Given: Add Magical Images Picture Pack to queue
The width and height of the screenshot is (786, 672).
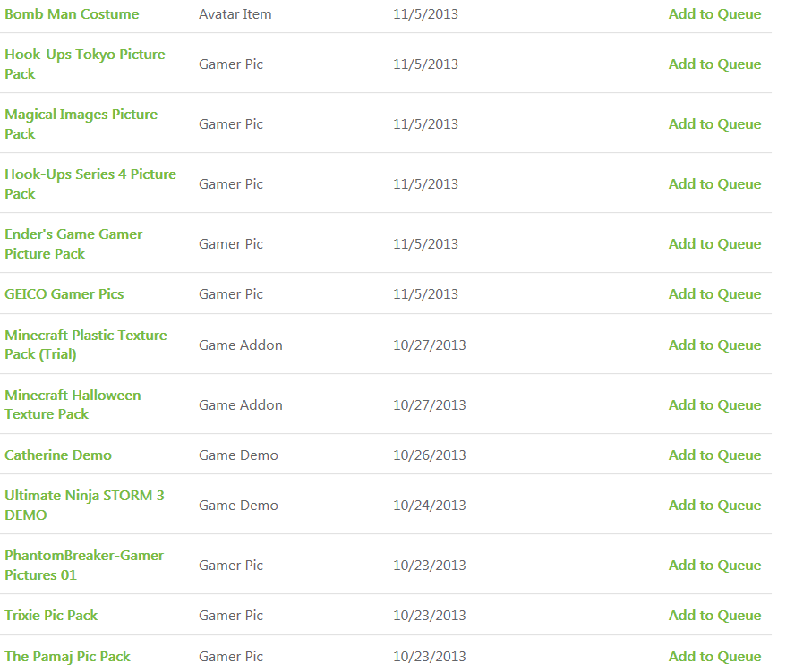Looking at the screenshot, I should pos(714,123).
